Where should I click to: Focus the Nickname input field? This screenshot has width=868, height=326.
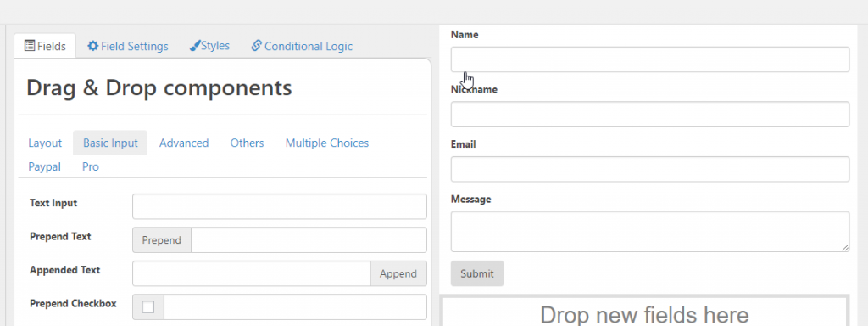650,115
